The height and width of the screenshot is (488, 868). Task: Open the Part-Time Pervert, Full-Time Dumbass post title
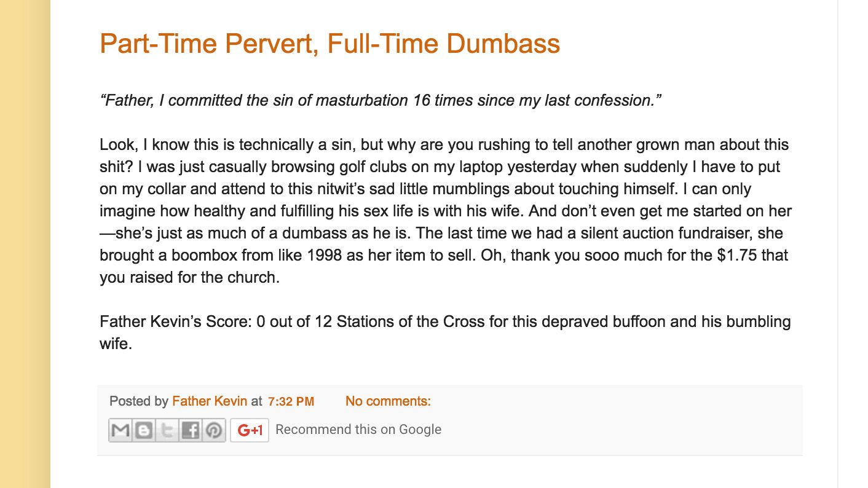pyautogui.click(x=329, y=44)
